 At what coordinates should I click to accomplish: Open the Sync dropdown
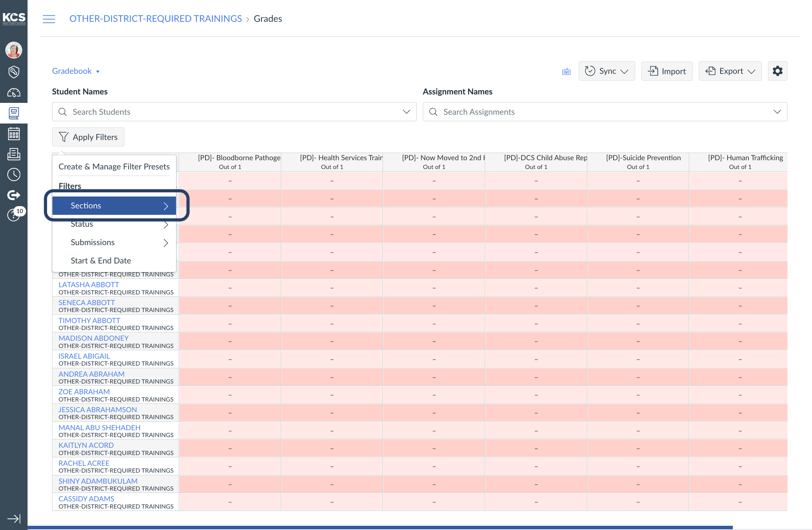coord(607,71)
